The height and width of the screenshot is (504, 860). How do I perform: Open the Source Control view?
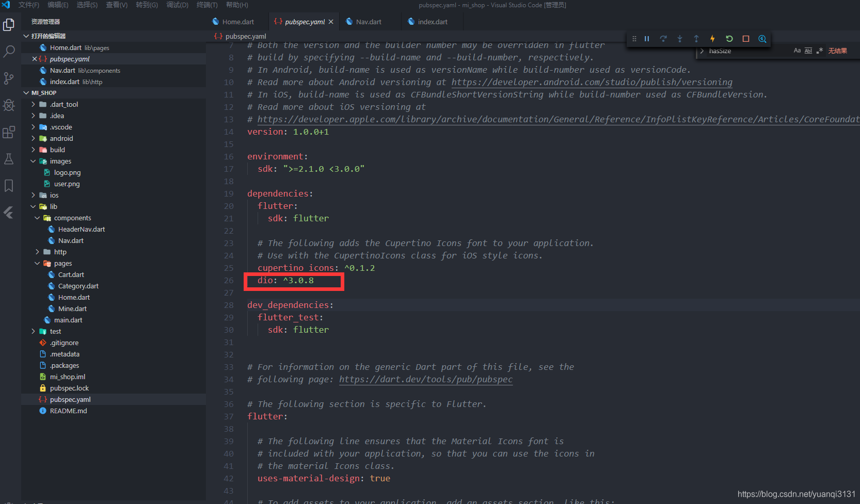coord(9,78)
